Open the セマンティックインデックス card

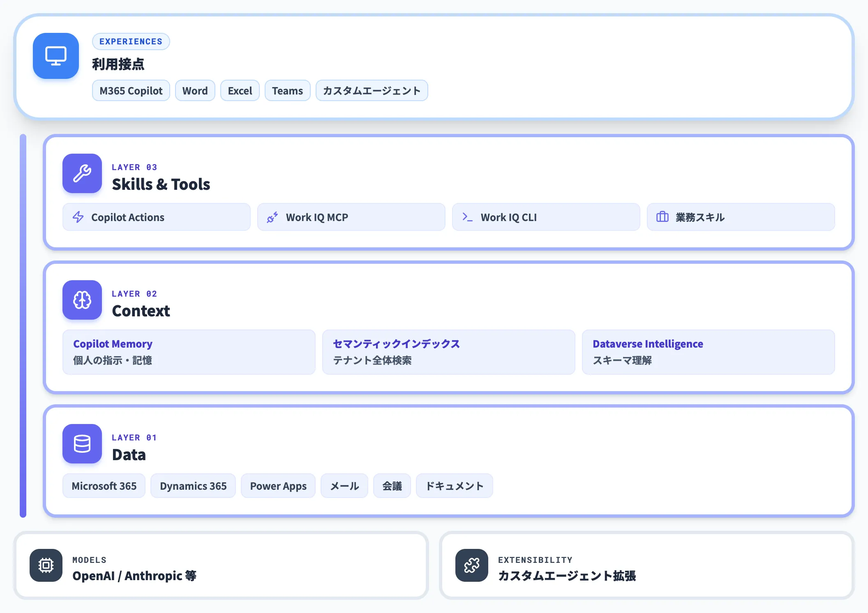click(x=449, y=352)
